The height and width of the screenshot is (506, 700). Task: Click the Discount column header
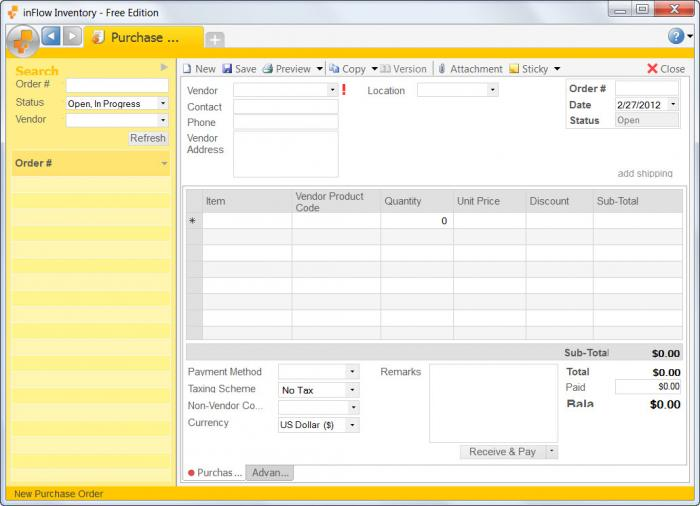[x=559, y=201]
